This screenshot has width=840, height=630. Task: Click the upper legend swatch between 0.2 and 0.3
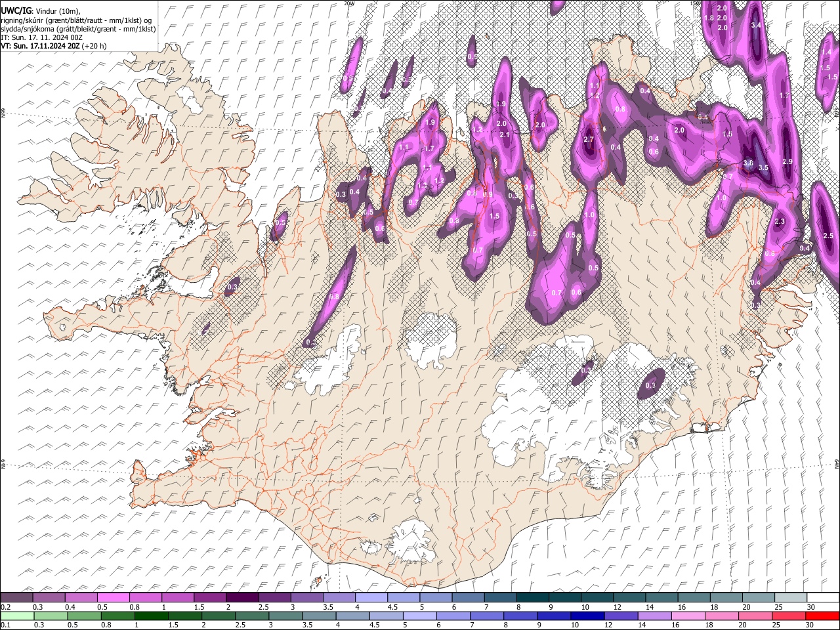16,598
